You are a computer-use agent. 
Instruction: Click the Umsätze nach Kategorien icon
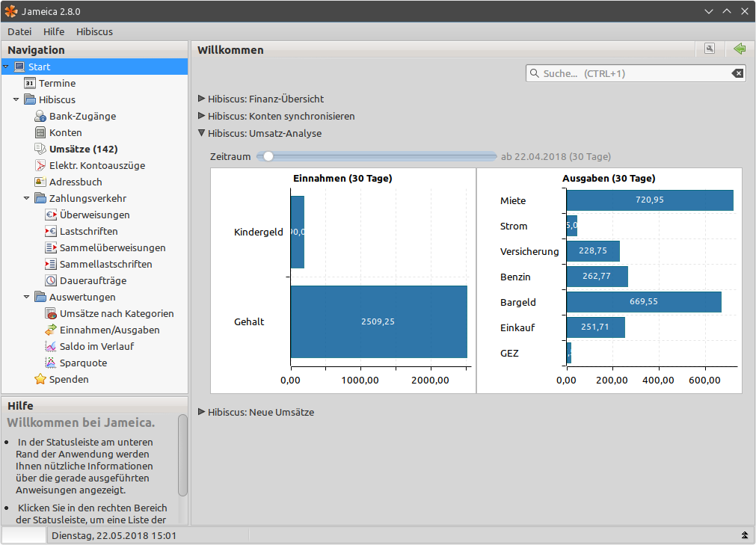tap(51, 313)
